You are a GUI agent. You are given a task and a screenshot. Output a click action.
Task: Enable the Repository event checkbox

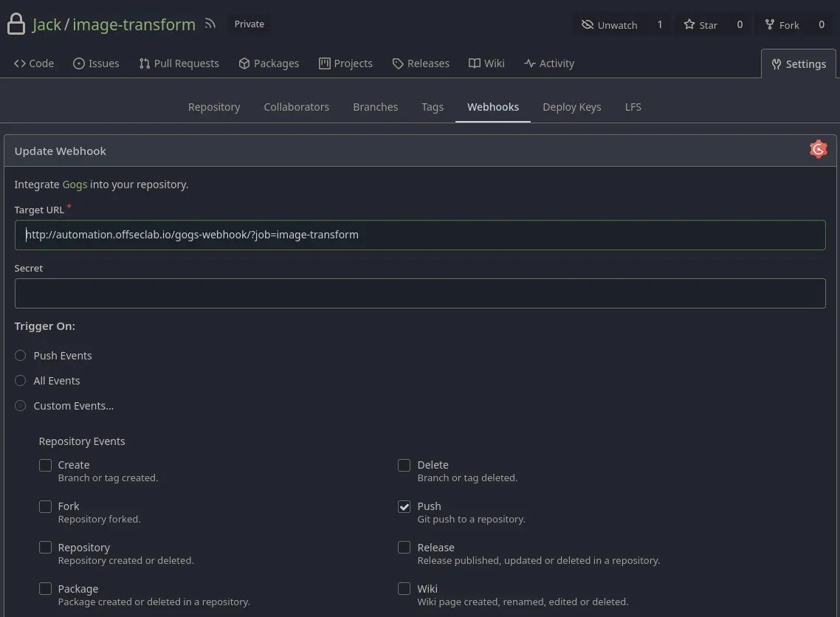click(46, 548)
